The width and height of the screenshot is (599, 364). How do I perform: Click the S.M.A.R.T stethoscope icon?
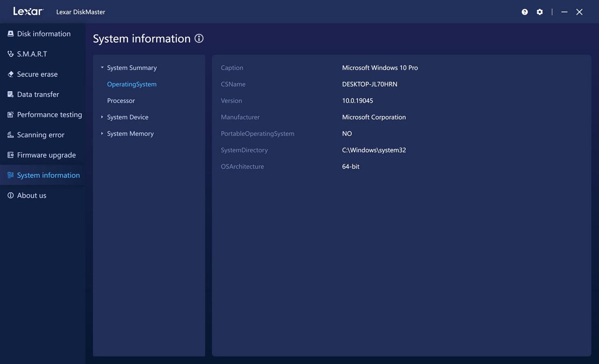click(x=10, y=54)
